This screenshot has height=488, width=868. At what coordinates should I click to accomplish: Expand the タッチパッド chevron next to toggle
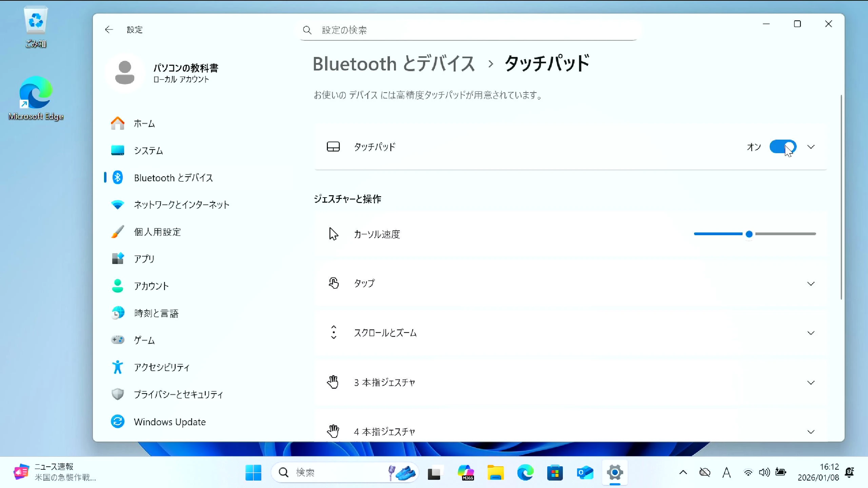tap(811, 147)
